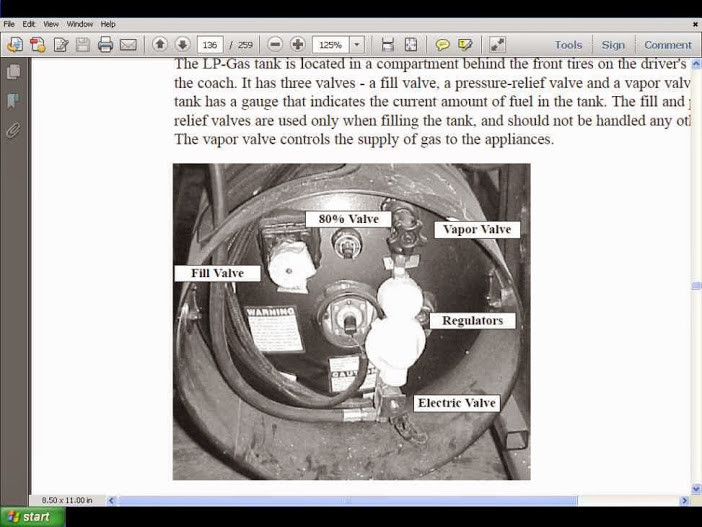The width and height of the screenshot is (702, 527).
Task: Toggle the Page Thumbnails panel
Action: click(x=14, y=72)
